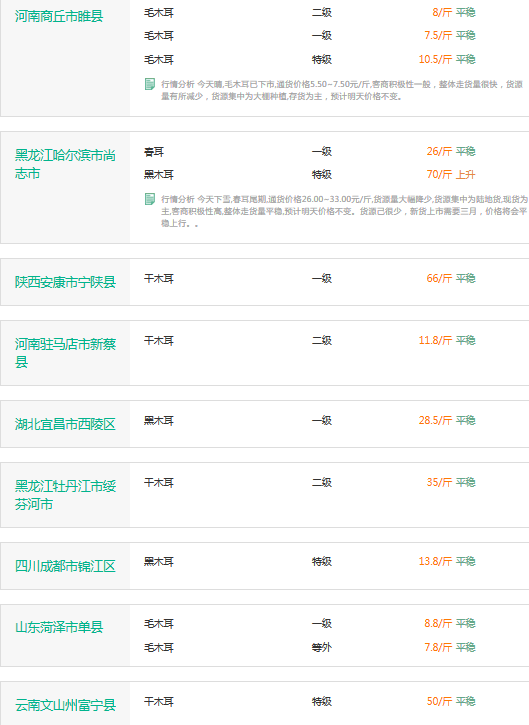The height and width of the screenshot is (725, 529).
Task: Open the 山东菏泽市单县 region link
Action: pos(59,627)
